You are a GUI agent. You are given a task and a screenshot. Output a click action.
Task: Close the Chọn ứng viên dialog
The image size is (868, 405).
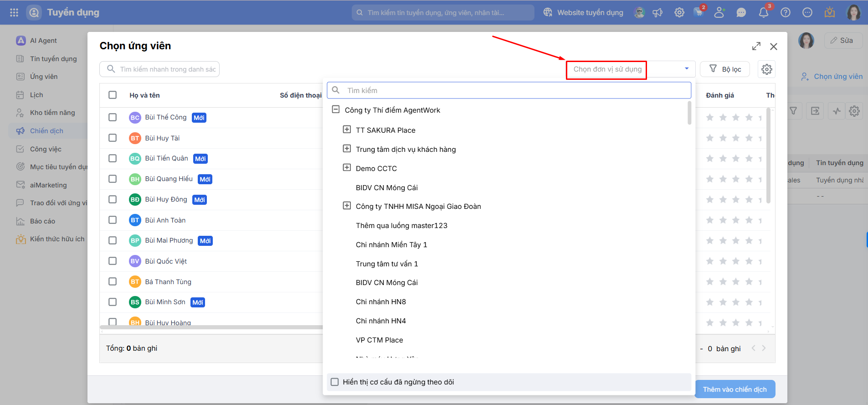[x=774, y=46]
